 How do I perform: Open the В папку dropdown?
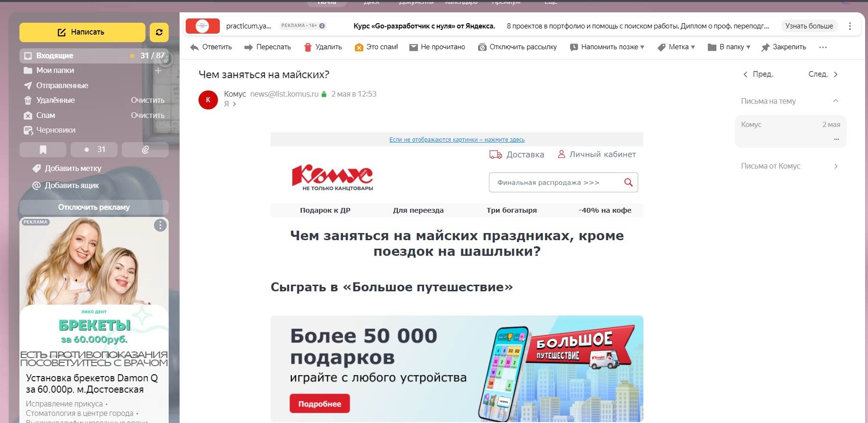pyautogui.click(x=729, y=47)
